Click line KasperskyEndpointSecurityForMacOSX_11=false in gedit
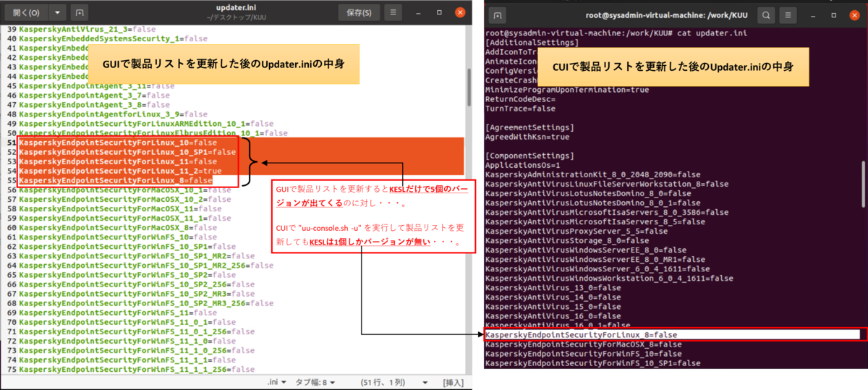The width and height of the screenshot is (868, 390). click(x=122, y=208)
